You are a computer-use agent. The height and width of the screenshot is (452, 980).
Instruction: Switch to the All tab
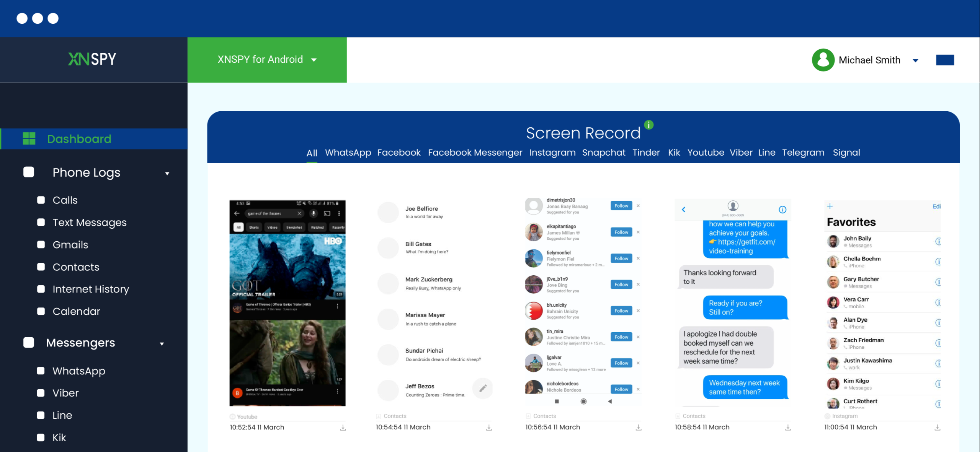click(x=312, y=153)
